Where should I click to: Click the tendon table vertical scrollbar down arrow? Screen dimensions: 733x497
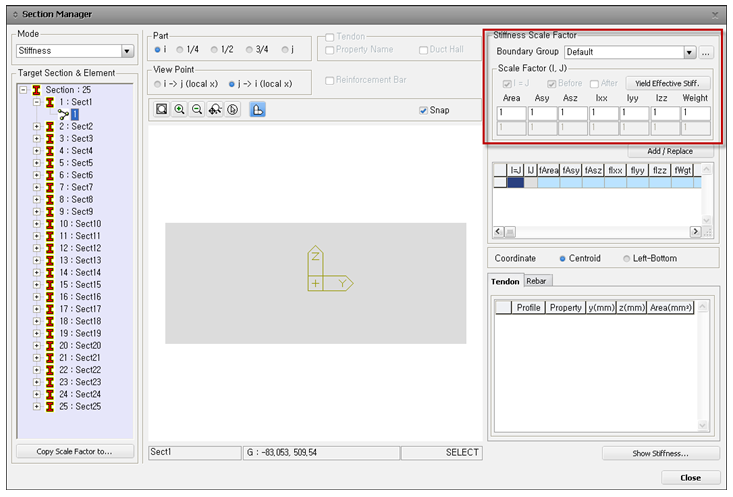pyautogui.click(x=703, y=425)
